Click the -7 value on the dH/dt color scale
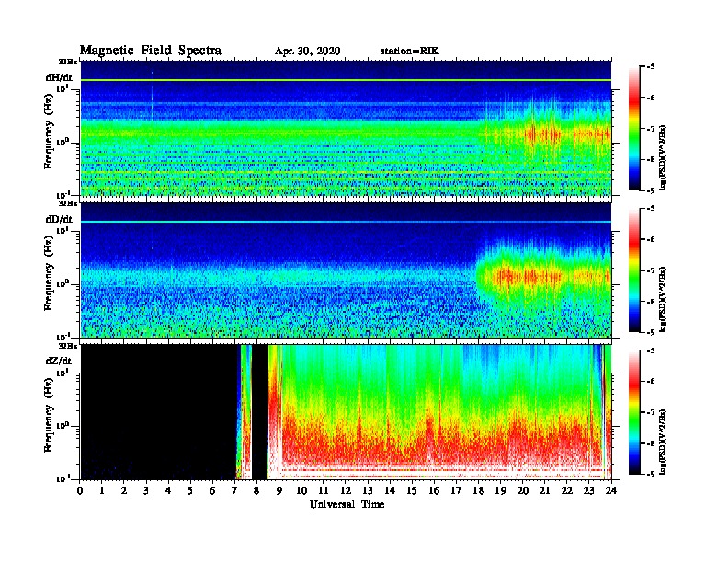The height and width of the screenshot is (563, 728). tap(651, 129)
